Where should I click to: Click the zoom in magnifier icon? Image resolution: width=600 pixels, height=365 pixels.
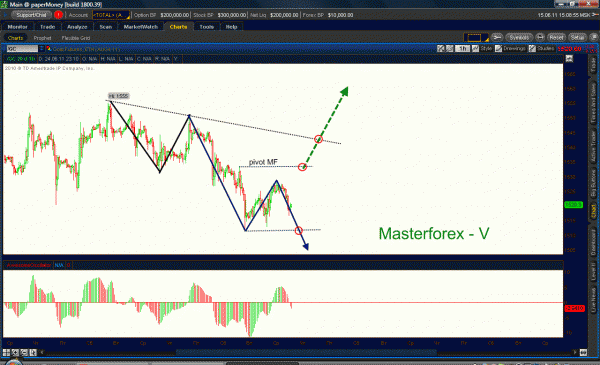pos(15,352)
